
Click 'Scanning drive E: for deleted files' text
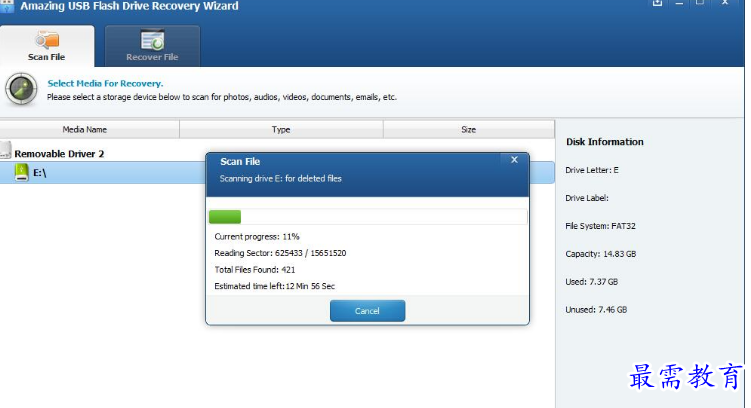click(x=281, y=179)
